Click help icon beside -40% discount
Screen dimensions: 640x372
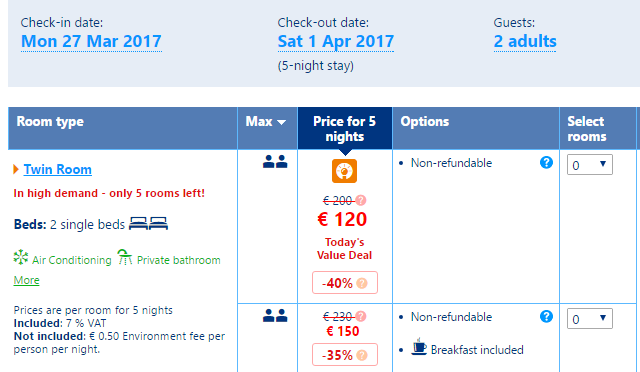click(362, 283)
